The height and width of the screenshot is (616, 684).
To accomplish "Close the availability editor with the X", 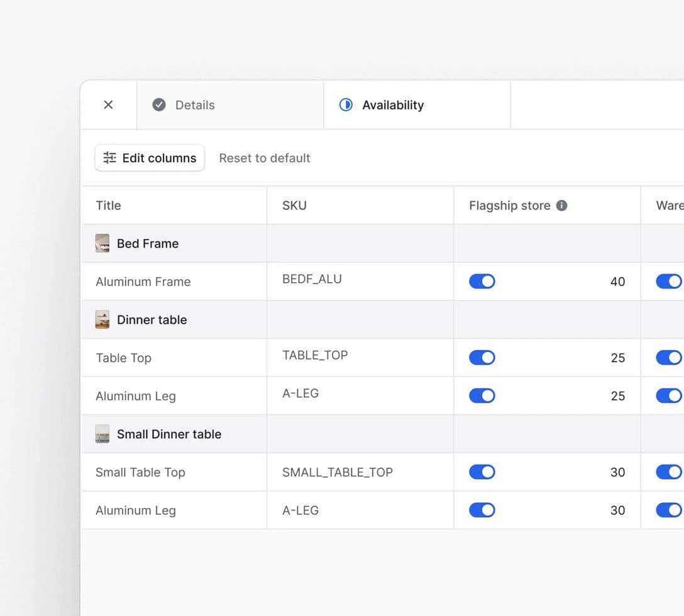I will pyautogui.click(x=108, y=105).
